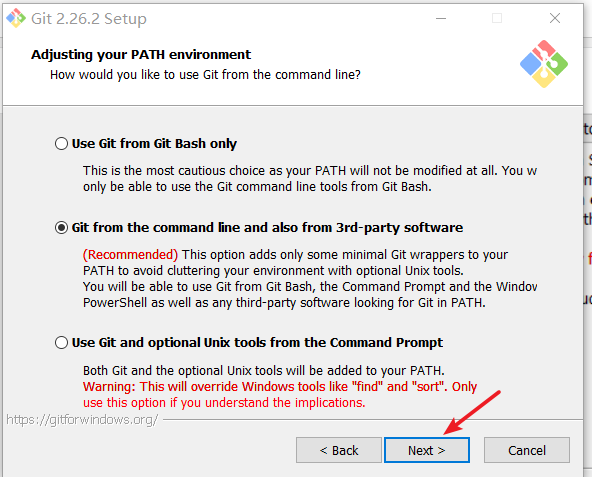Click the red Warning text about Windows tools
This screenshot has width=592, height=477.
280,395
